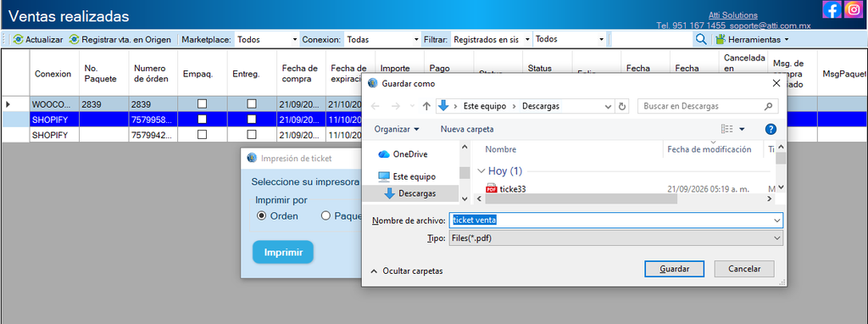This screenshot has width=868, height=324.
Task: Collapse the Hoy (1) group
Action: pos(481,171)
